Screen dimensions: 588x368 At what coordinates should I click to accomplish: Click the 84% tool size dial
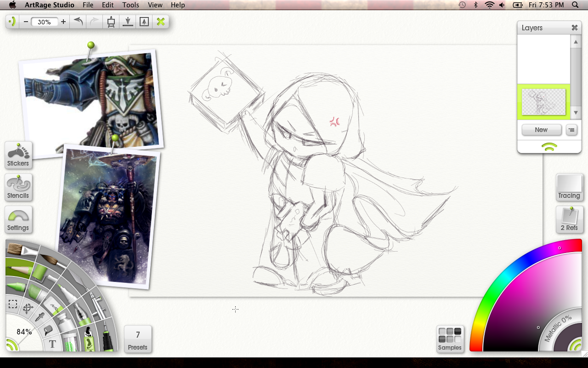[24, 332]
